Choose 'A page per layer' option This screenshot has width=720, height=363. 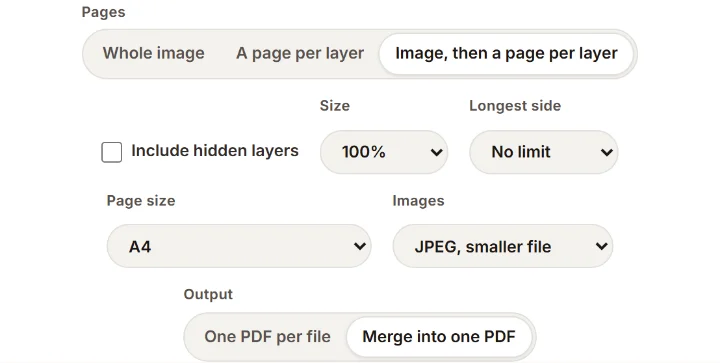pos(300,53)
